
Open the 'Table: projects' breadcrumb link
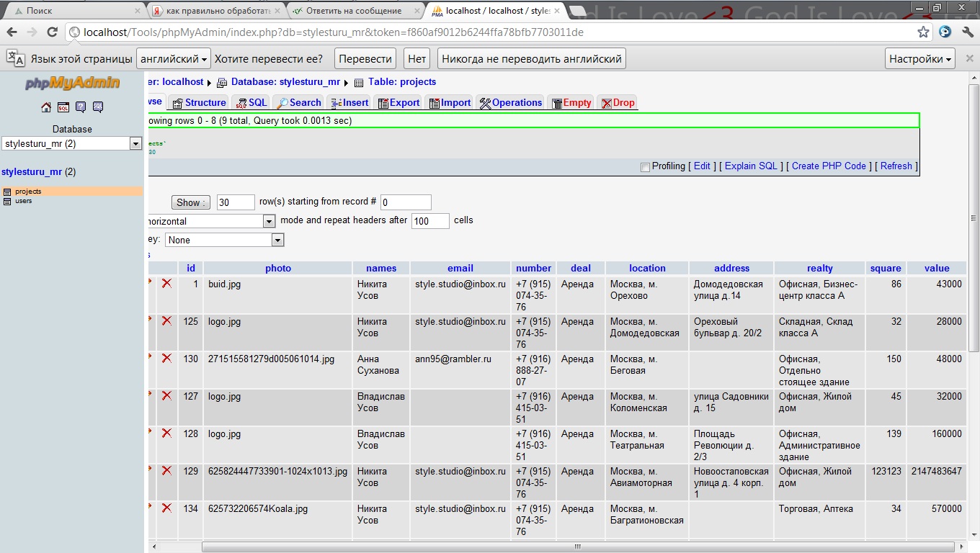(x=402, y=82)
